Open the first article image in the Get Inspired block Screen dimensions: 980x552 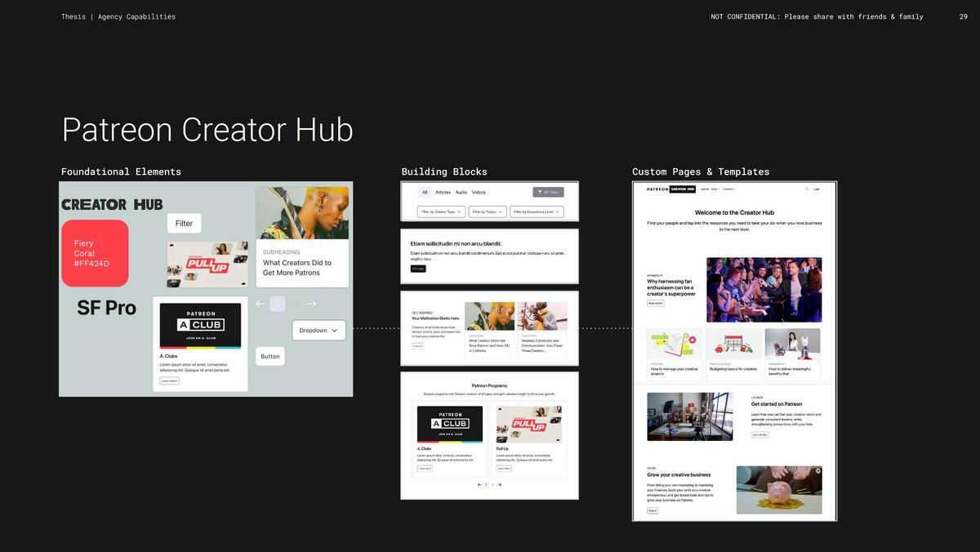490,316
